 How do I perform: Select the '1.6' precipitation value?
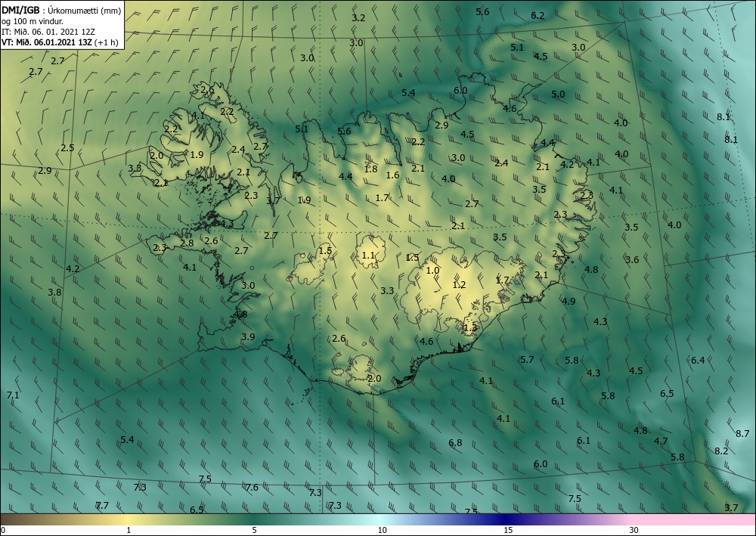pyautogui.click(x=393, y=175)
